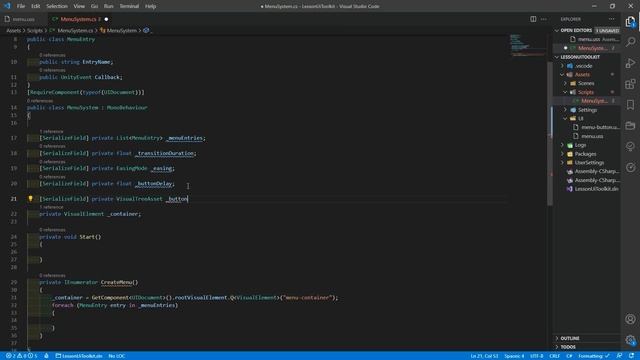Click the editor vertical scrollbar
The width and height of the screenshot is (640, 360).
[550, 133]
